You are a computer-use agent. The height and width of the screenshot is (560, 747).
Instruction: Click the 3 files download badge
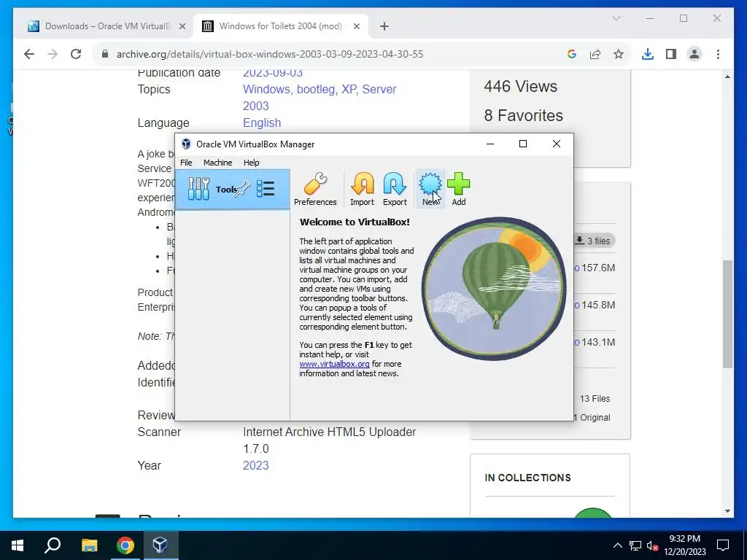coord(592,241)
